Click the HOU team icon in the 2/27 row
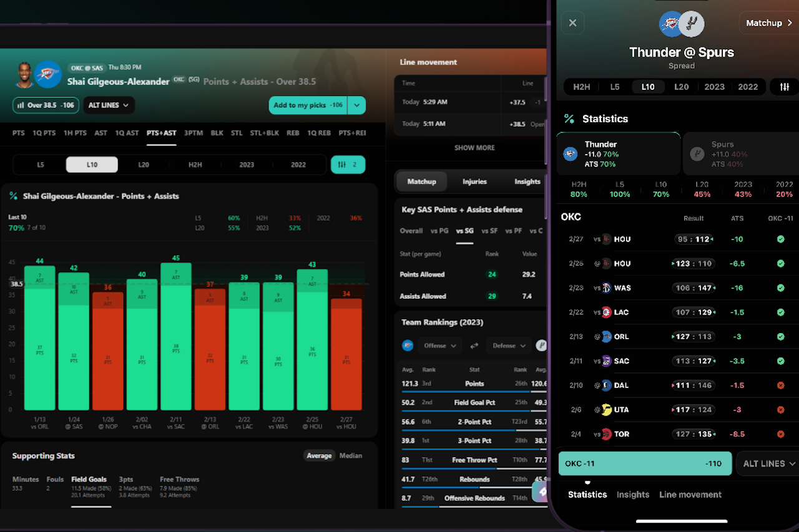The image size is (799, 532). click(x=607, y=239)
